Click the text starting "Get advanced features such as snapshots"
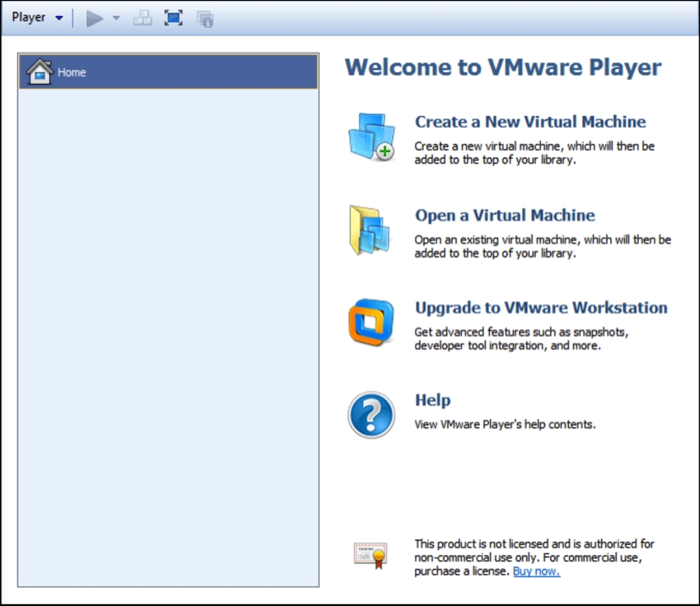This screenshot has width=700, height=606. tap(521, 339)
